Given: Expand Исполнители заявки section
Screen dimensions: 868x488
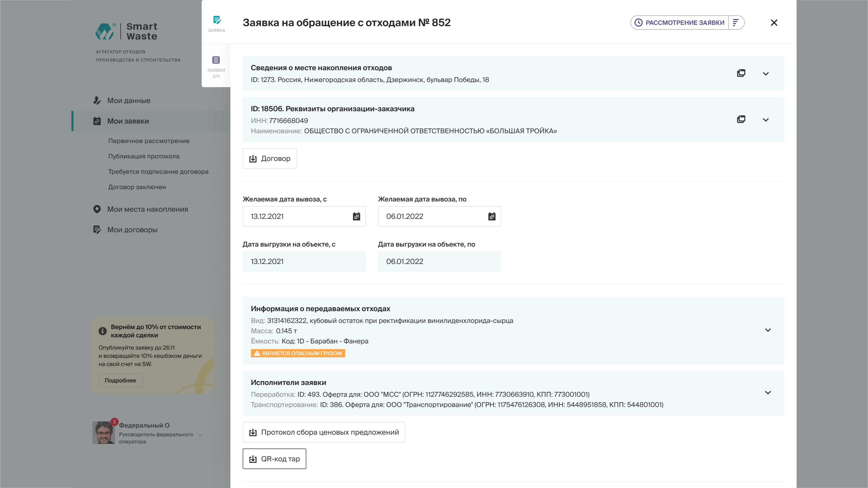Looking at the screenshot, I should click(768, 393).
